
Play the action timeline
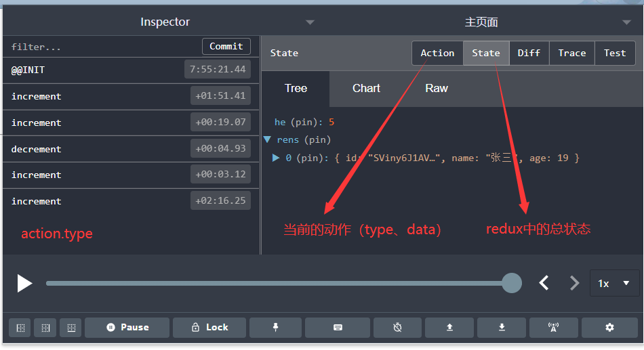[24, 284]
